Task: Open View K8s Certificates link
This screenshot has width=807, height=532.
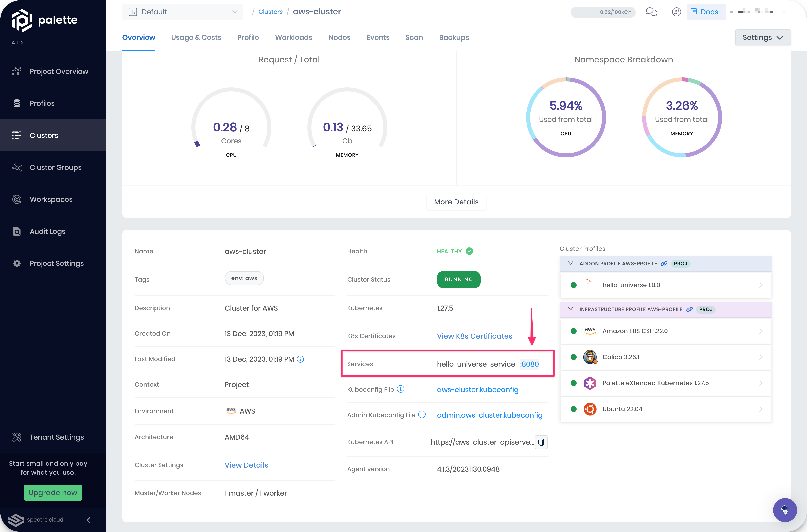Action: 474,336
